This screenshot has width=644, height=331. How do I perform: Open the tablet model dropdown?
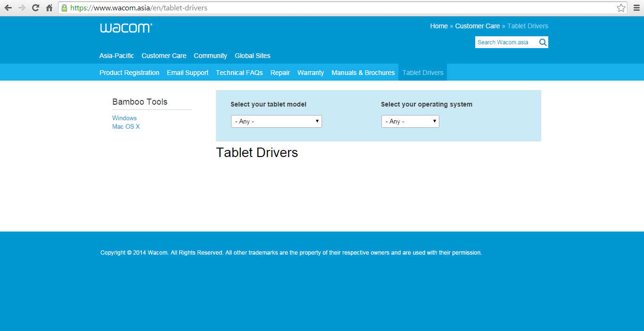coord(276,121)
